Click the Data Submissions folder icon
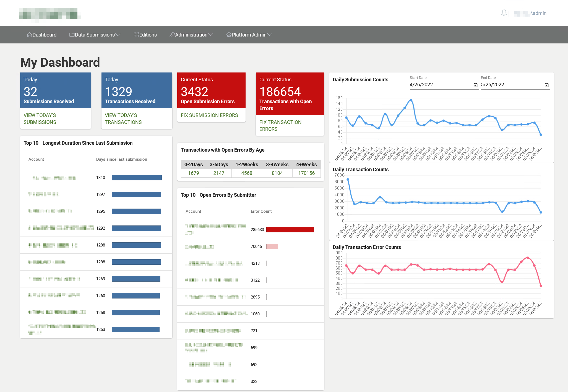568x392 pixels. tap(72, 35)
